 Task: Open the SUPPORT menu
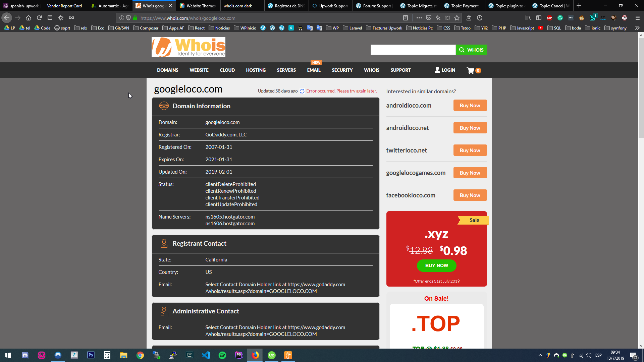pos(400,70)
